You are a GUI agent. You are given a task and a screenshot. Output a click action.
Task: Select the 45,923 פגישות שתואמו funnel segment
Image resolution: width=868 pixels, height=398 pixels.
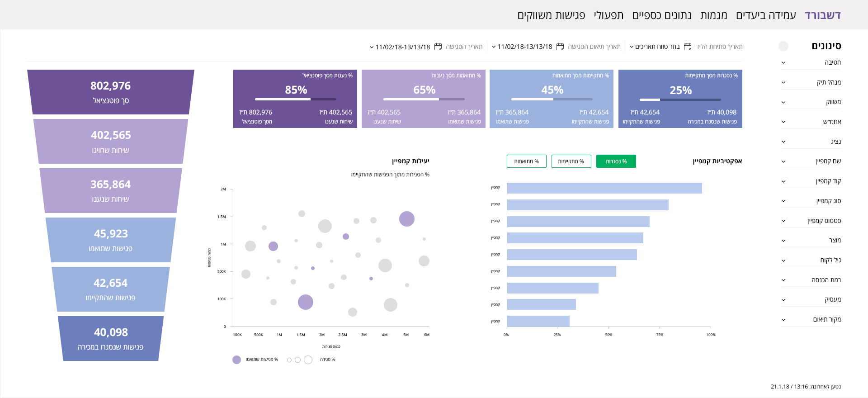coord(111,240)
